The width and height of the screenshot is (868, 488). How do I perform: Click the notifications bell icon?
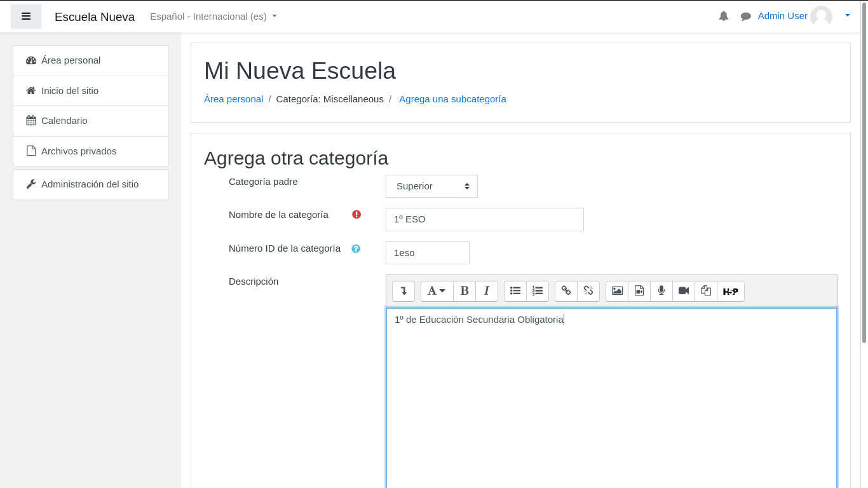[x=723, y=16]
